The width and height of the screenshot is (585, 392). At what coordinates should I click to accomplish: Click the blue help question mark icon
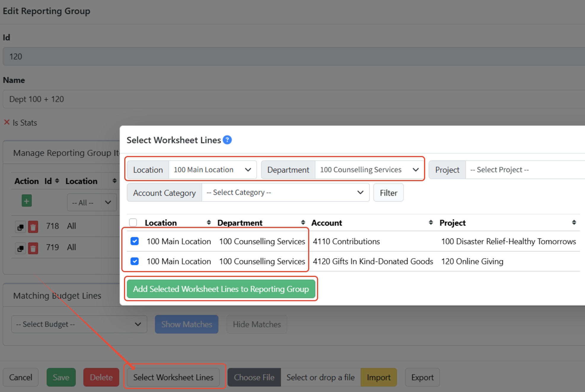coord(227,140)
